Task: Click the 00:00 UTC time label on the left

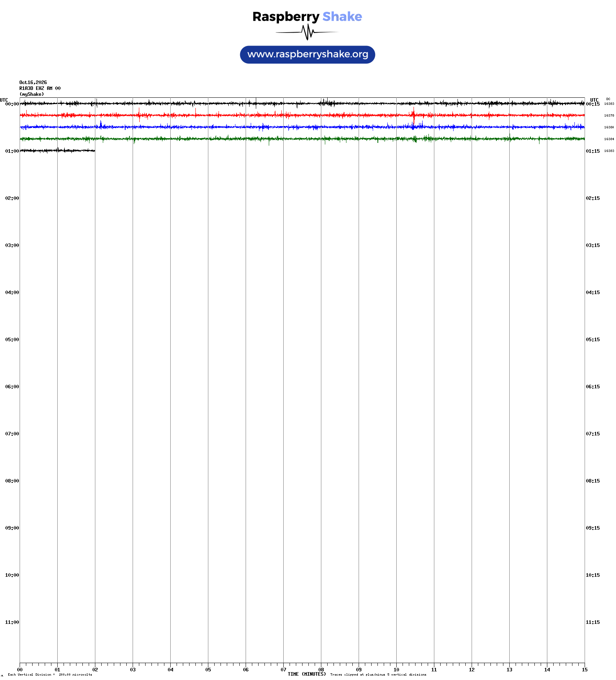Action: (12, 104)
